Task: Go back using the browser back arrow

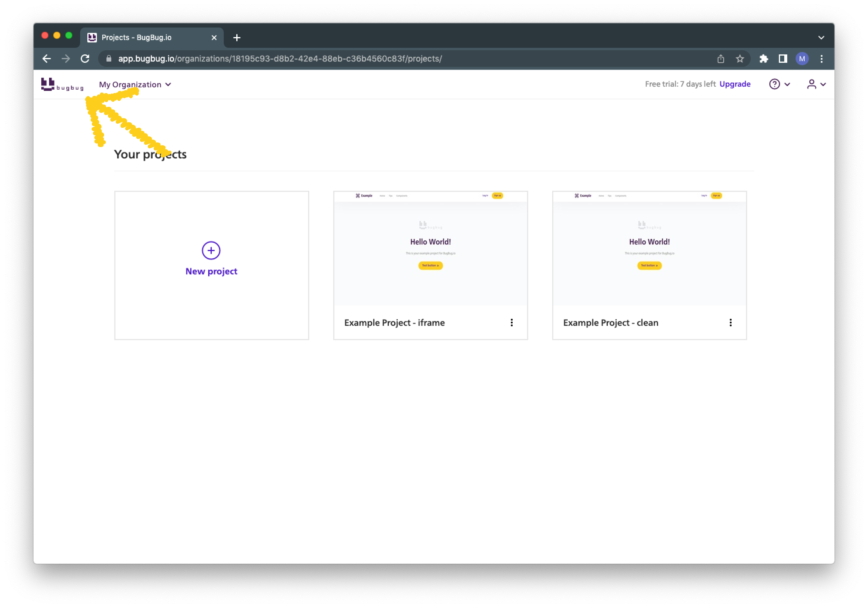Action: coord(46,59)
